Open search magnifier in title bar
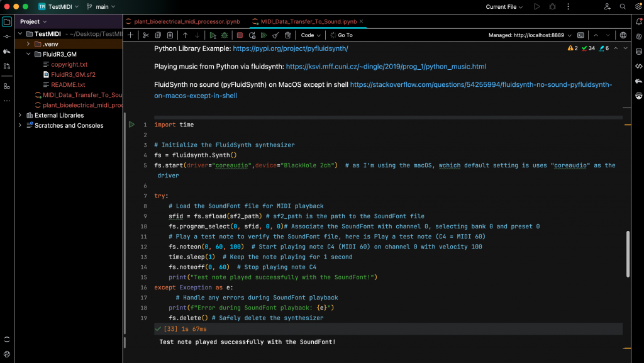The image size is (644, 363). tap(623, 6)
